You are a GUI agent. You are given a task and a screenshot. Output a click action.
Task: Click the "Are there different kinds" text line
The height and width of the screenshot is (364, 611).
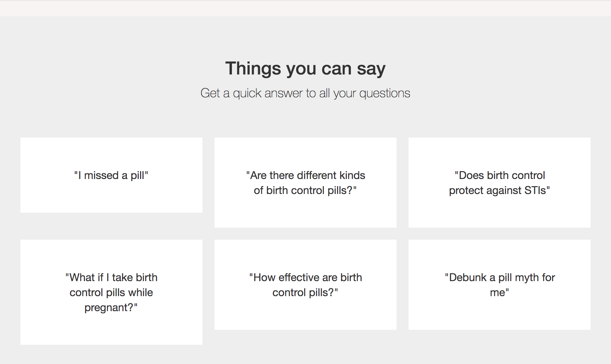pos(305,175)
